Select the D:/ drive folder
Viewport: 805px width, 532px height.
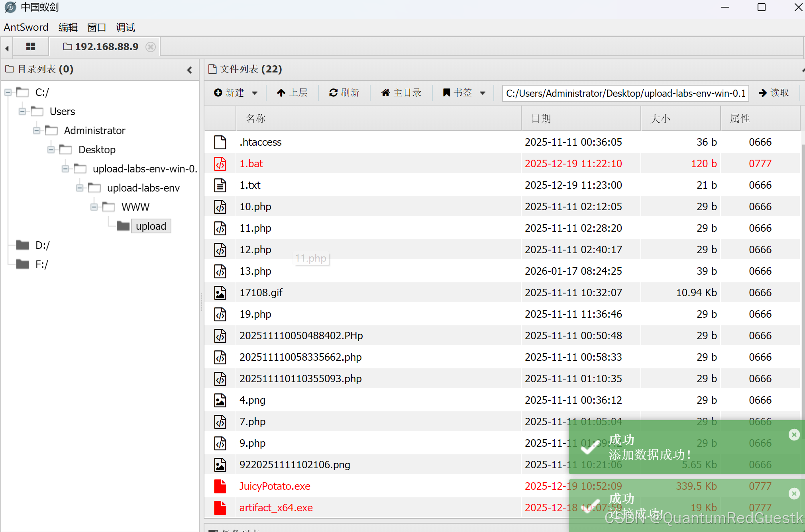click(x=42, y=245)
